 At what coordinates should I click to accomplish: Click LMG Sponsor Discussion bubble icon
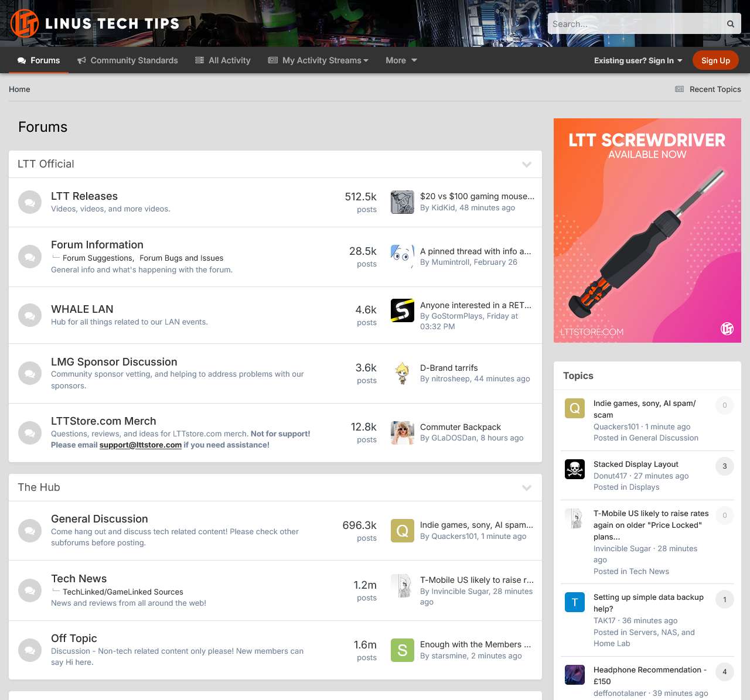click(30, 373)
